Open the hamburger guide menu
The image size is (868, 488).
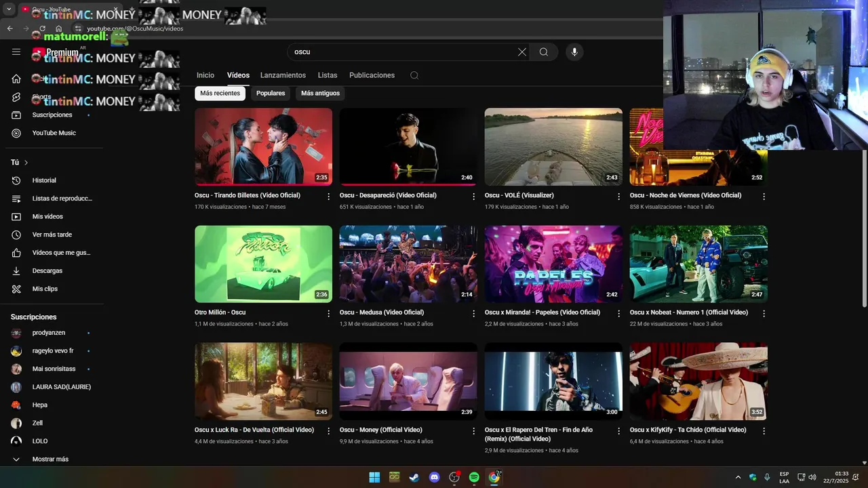[16, 52]
